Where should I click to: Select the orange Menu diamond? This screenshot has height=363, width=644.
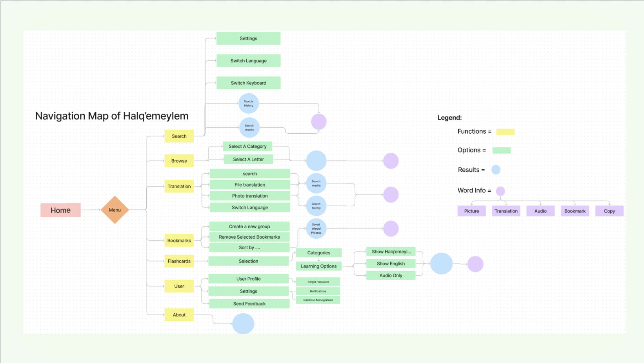tap(115, 210)
